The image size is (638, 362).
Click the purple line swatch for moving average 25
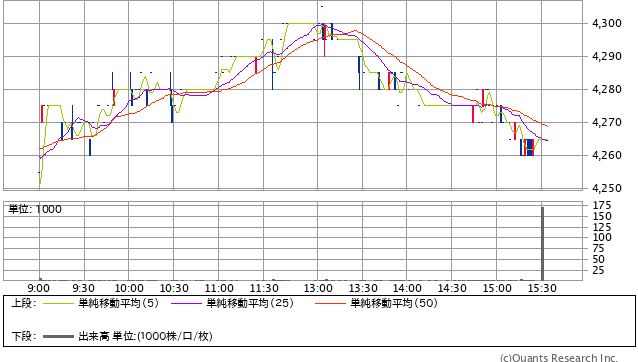(x=186, y=303)
